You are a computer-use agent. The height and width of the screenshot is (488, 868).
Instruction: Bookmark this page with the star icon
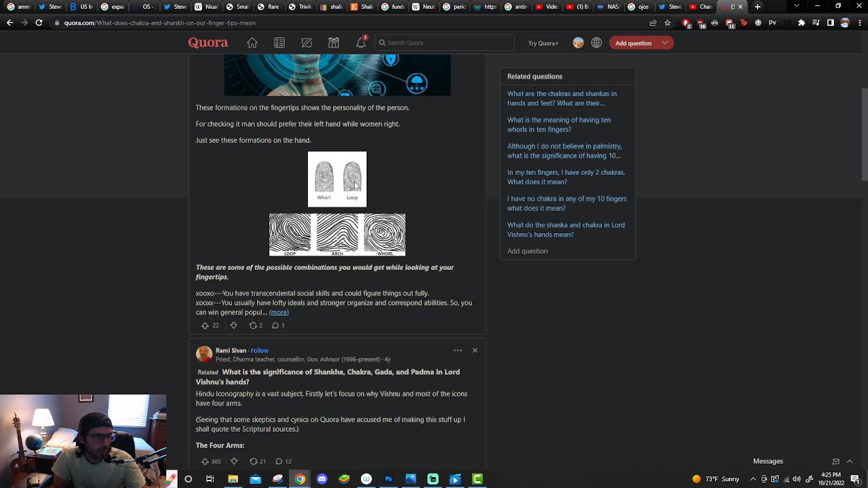click(x=667, y=22)
